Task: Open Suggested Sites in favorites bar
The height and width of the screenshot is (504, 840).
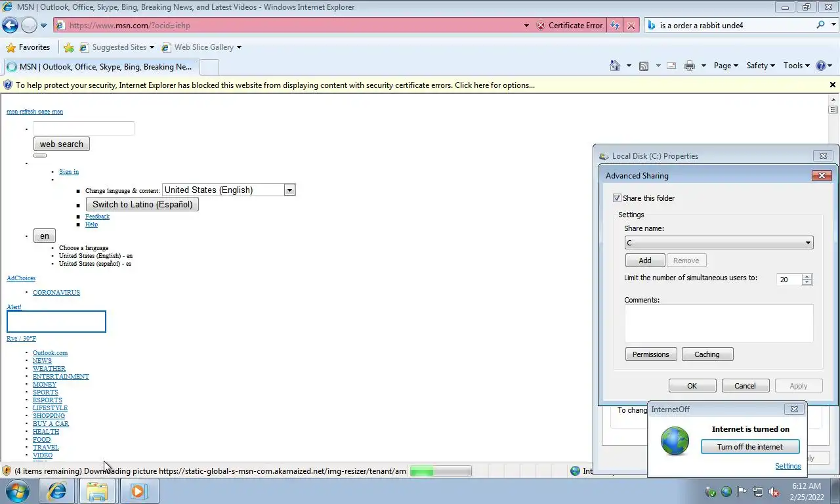Action: (117, 47)
